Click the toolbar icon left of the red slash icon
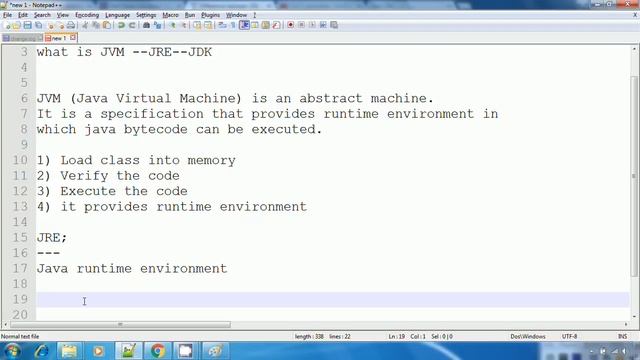 coord(265,25)
